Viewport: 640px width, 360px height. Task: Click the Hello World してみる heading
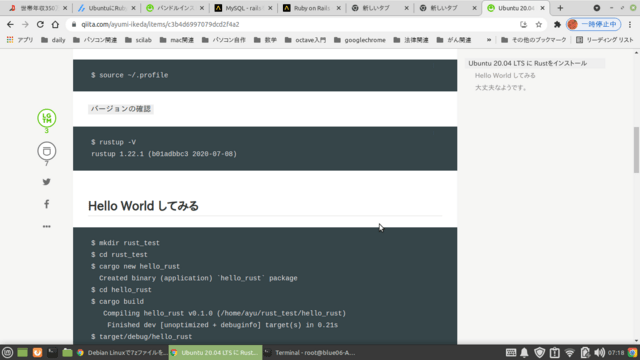point(143,206)
